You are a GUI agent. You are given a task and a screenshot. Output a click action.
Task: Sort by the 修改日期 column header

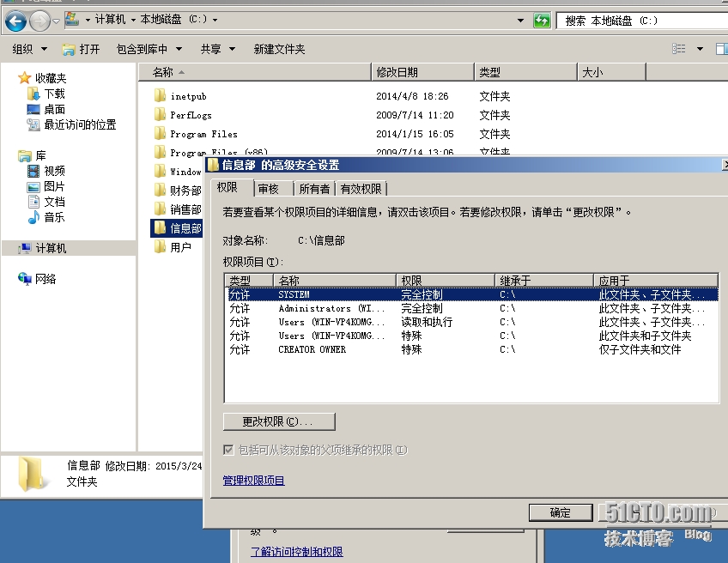(x=422, y=72)
